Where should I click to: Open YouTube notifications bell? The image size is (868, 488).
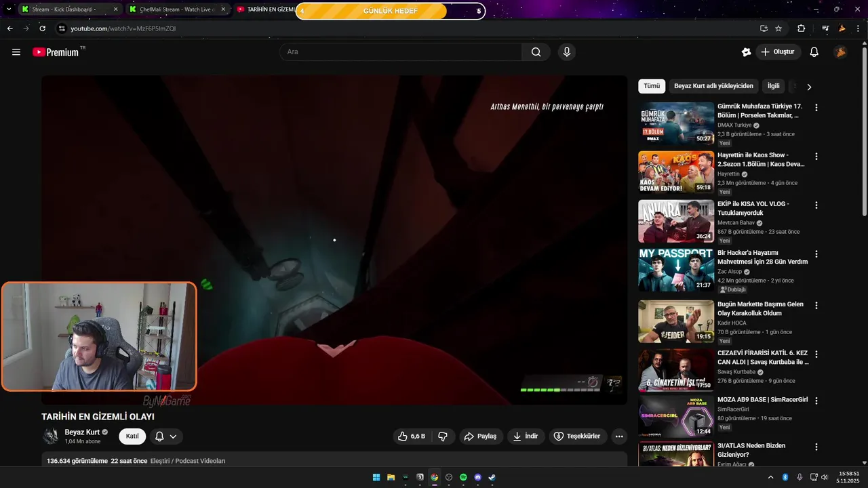[x=814, y=52]
